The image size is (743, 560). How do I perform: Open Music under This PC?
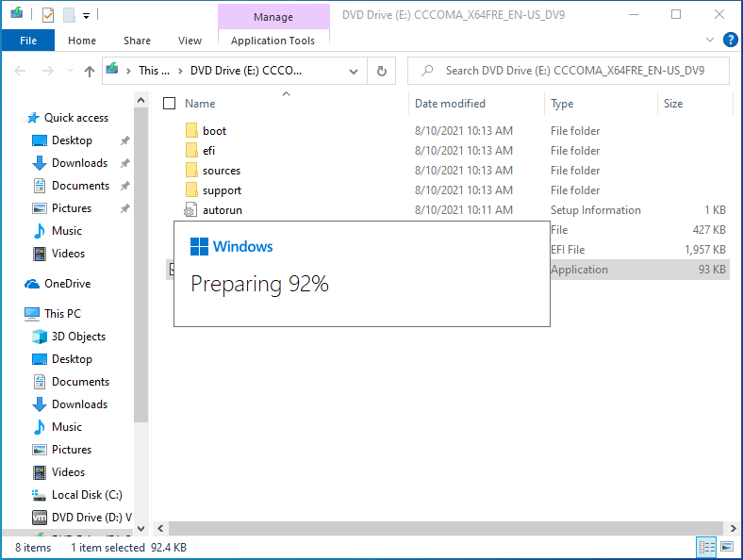pos(67,427)
